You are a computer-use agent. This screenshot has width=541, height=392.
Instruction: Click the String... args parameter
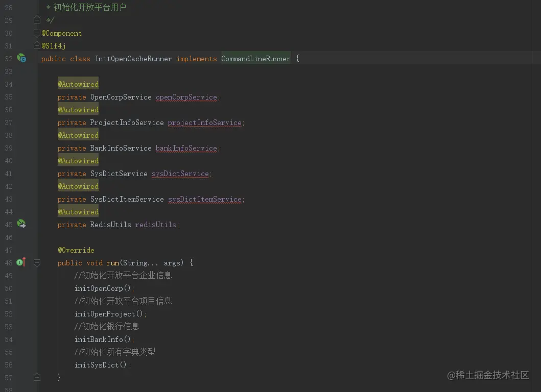(151, 263)
